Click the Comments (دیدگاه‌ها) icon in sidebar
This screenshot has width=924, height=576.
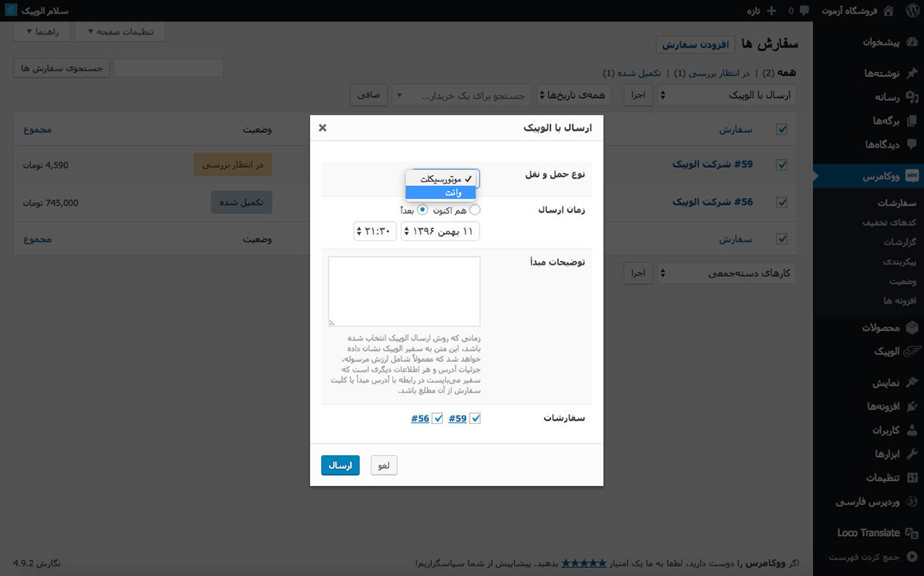click(x=912, y=144)
